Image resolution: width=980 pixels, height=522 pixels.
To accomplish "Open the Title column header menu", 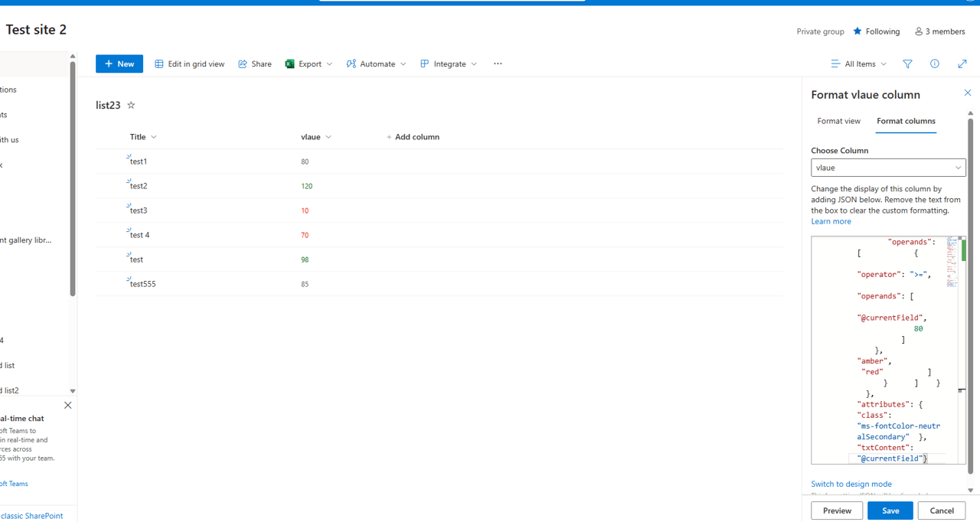I will (x=143, y=137).
